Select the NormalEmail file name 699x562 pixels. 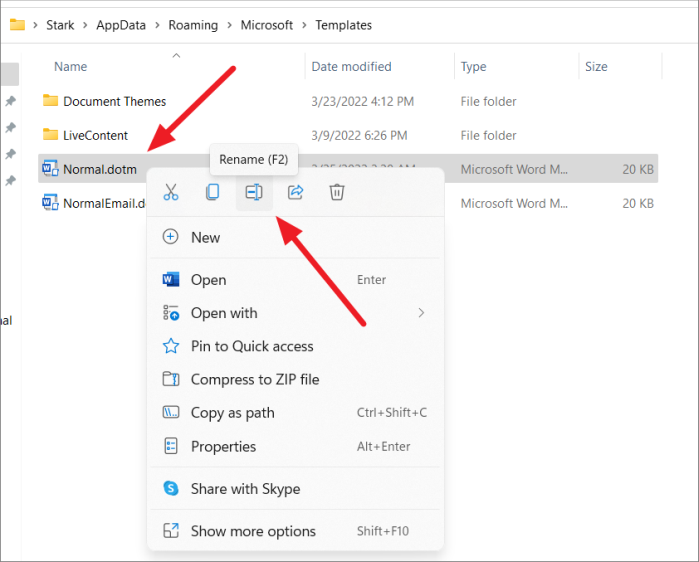click(105, 203)
